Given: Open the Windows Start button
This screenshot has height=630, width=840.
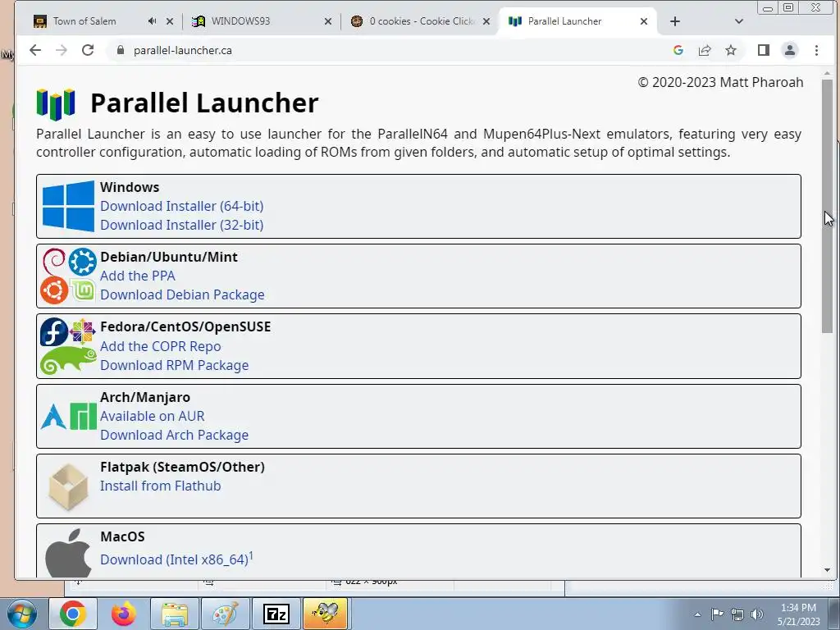Looking at the screenshot, I should point(21,614).
